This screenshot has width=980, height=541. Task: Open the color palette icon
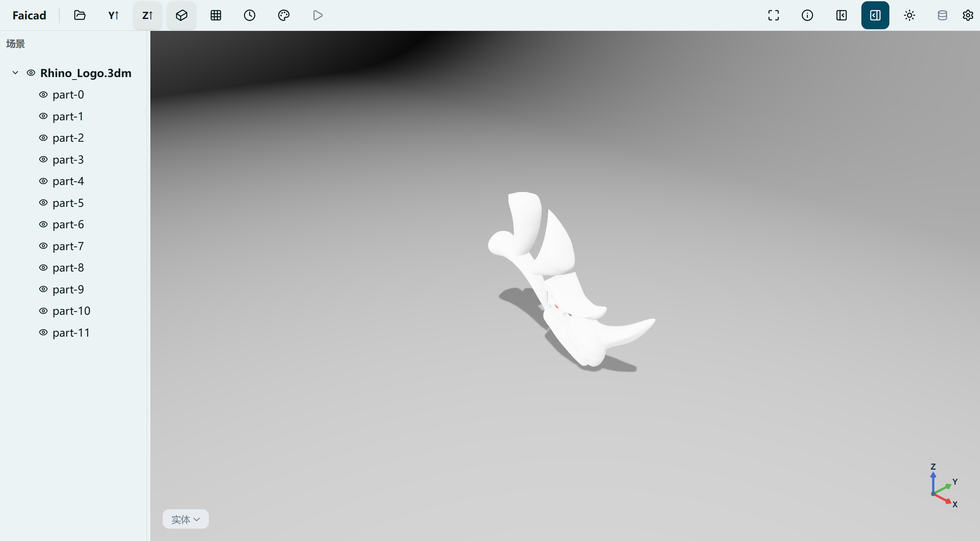coord(284,15)
